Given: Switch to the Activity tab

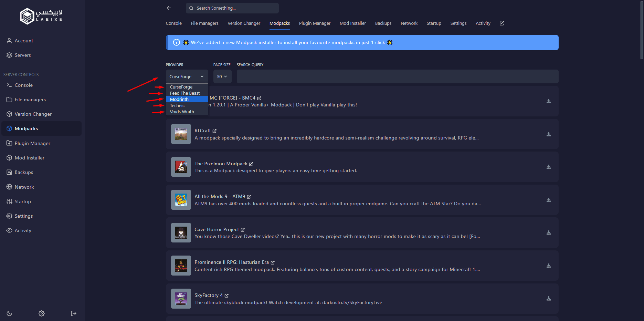Looking at the screenshot, I should pos(483,23).
